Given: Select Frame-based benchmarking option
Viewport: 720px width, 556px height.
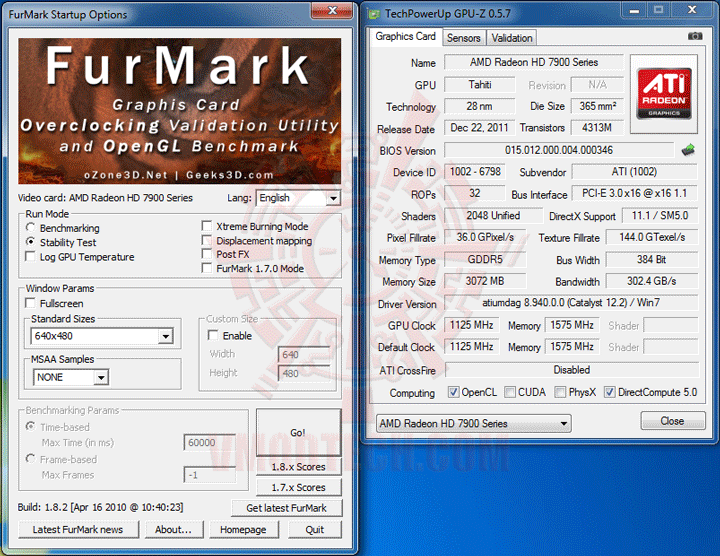Looking at the screenshot, I should click(x=31, y=459).
